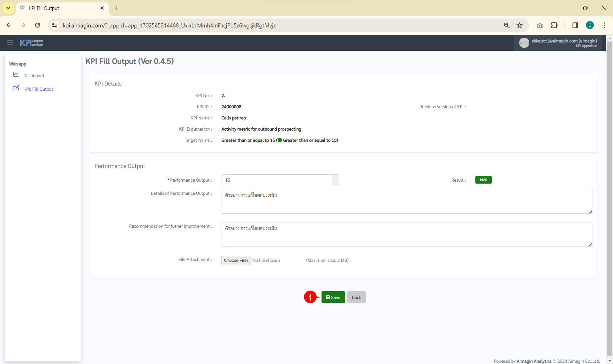Image resolution: width=613 pixels, height=364 pixels.
Task: Click the Details of Performance Output textarea
Action: [407, 202]
